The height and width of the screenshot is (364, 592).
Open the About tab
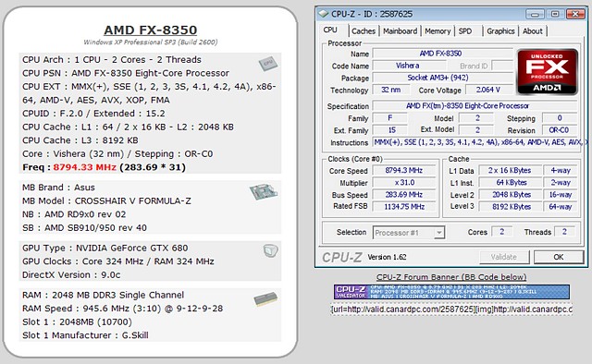click(x=533, y=30)
